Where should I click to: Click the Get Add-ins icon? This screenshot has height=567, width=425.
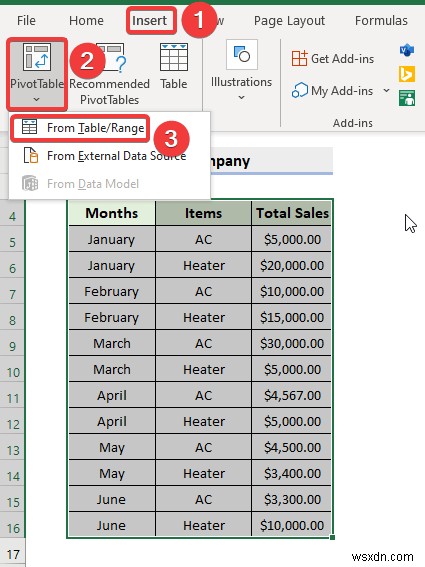coord(299,58)
